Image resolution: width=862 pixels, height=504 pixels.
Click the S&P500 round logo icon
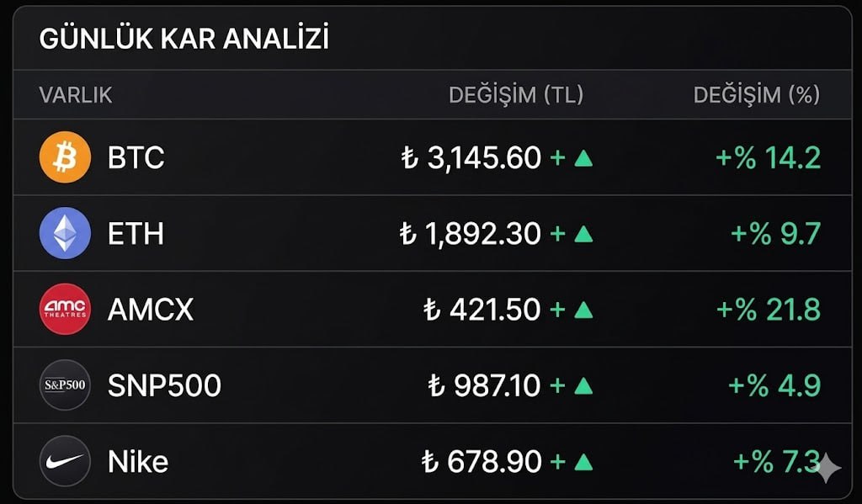[65, 385]
